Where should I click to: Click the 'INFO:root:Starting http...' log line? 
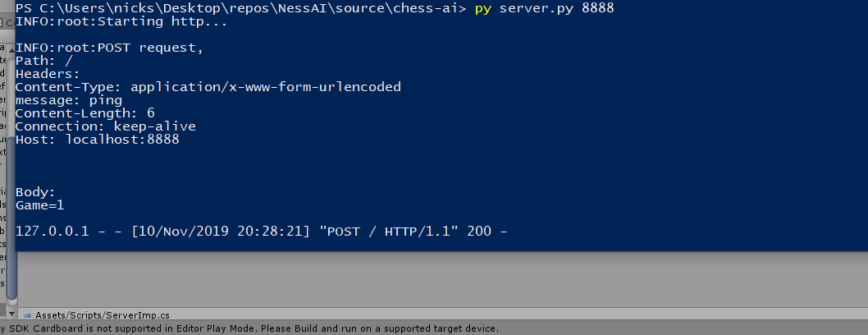(121, 21)
